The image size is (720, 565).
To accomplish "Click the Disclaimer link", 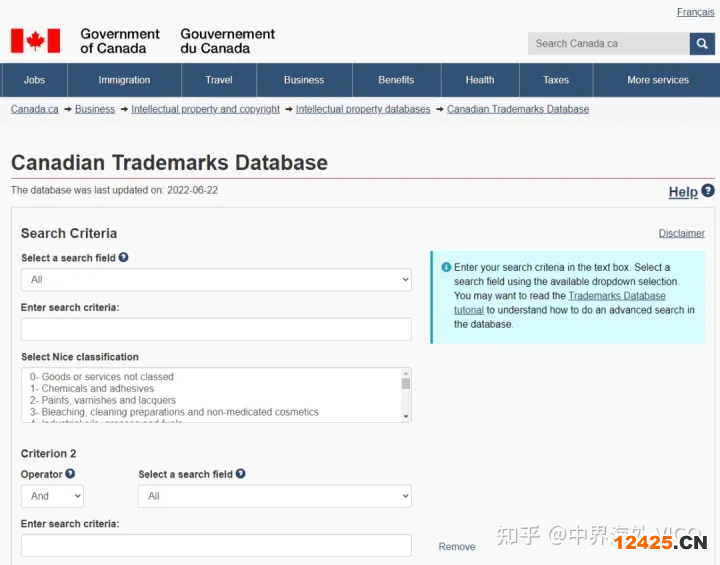I will point(681,233).
